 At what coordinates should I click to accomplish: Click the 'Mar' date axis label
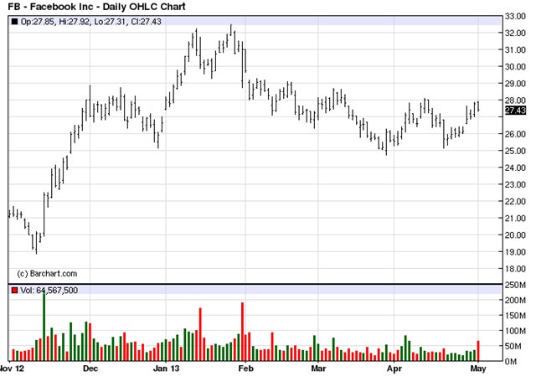pyautogui.click(x=318, y=369)
